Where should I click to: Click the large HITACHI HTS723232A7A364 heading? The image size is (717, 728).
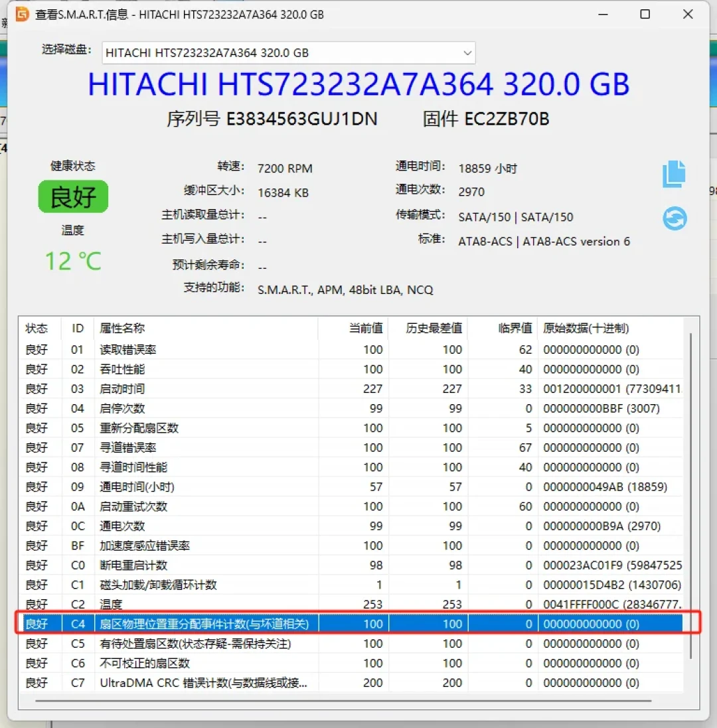[x=358, y=84]
